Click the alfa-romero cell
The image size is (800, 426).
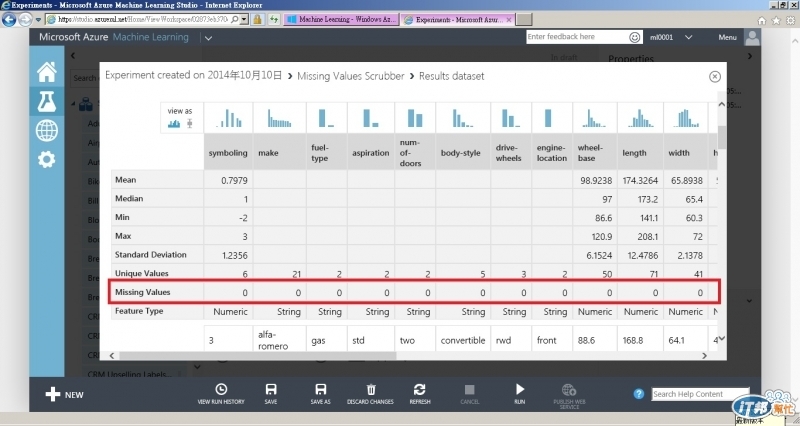[x=279, y=340]
